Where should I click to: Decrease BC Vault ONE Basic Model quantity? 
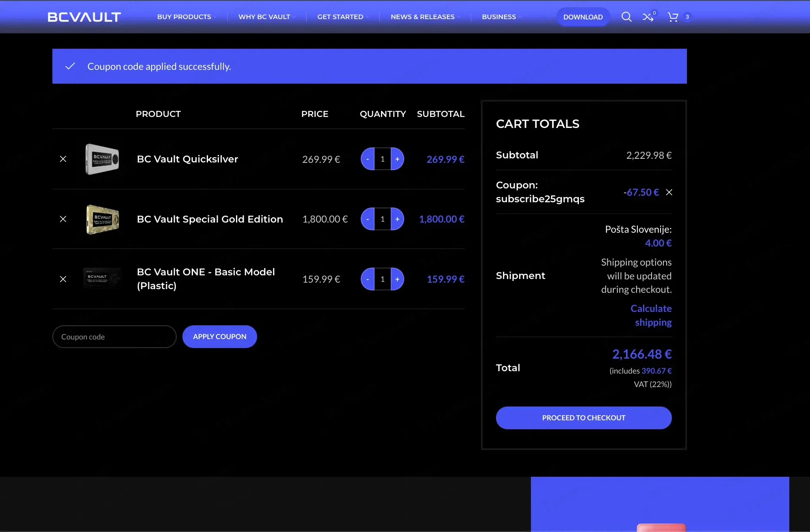[368, 279]
